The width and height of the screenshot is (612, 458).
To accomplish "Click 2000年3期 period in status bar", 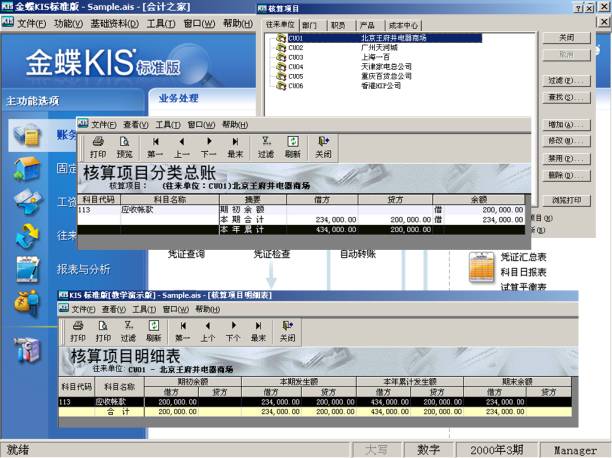I will [496, 450].
